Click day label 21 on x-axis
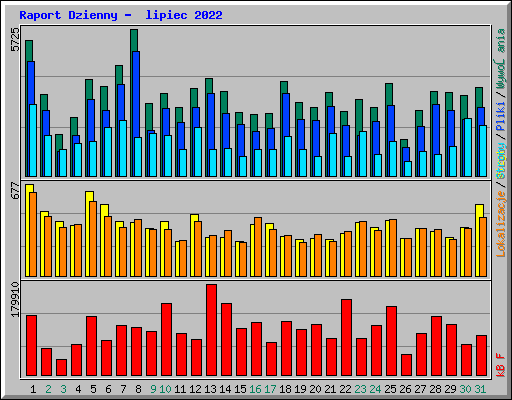The image size is (512, 400). [330, 389]
